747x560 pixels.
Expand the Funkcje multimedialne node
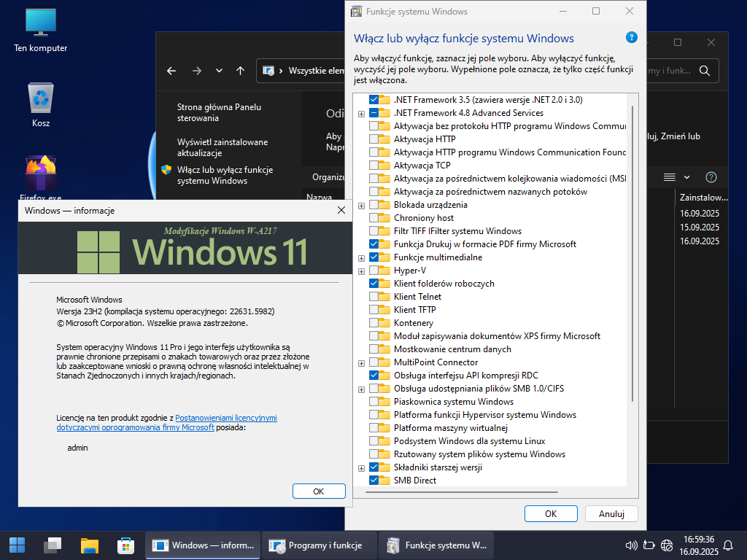[x=361, y=258]
